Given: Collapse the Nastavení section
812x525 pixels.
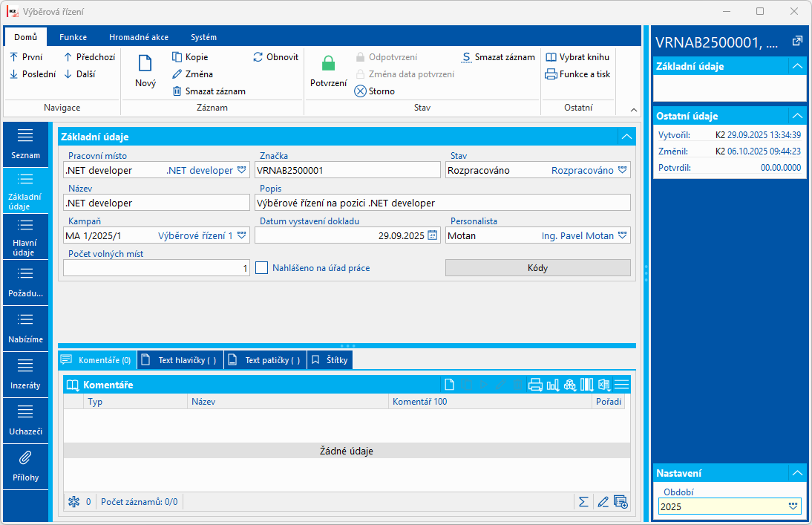Looking at the screenshot, I should pos(797,473).
